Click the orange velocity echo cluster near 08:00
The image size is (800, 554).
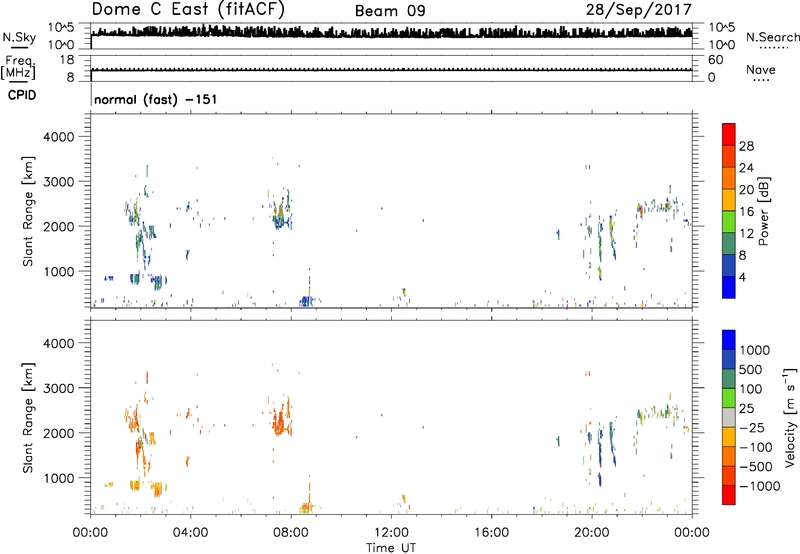point(281,419)
